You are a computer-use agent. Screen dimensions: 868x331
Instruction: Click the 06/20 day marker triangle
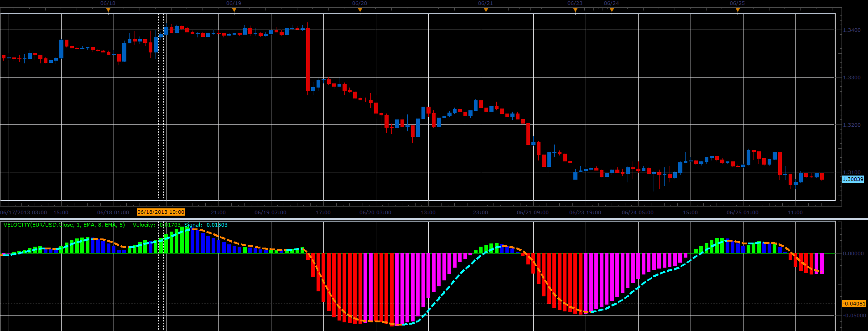[360, 10]
